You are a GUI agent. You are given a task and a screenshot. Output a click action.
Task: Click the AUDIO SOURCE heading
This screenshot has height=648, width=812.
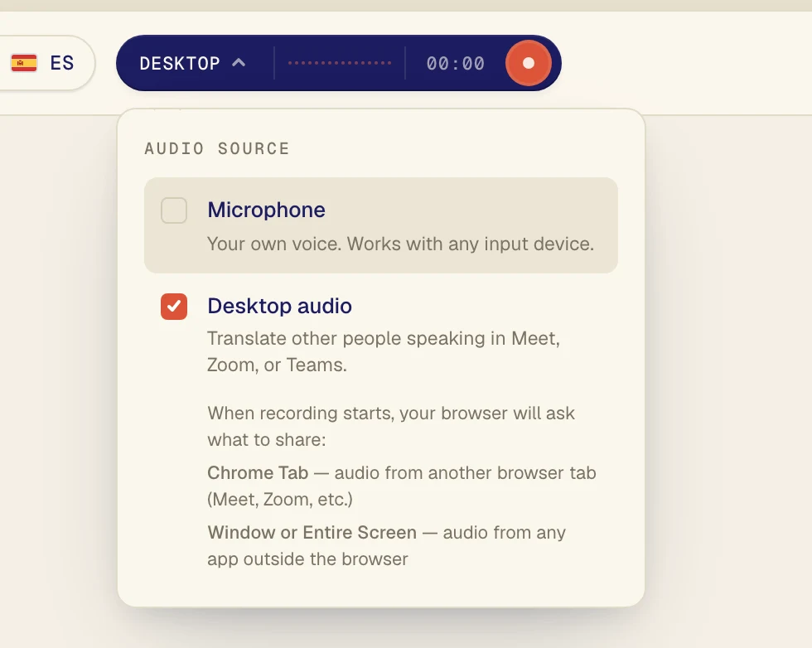216,148
